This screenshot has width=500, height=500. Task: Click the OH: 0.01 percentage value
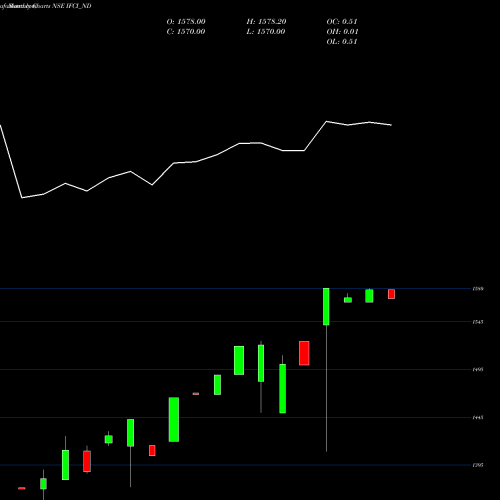(342, 32)
